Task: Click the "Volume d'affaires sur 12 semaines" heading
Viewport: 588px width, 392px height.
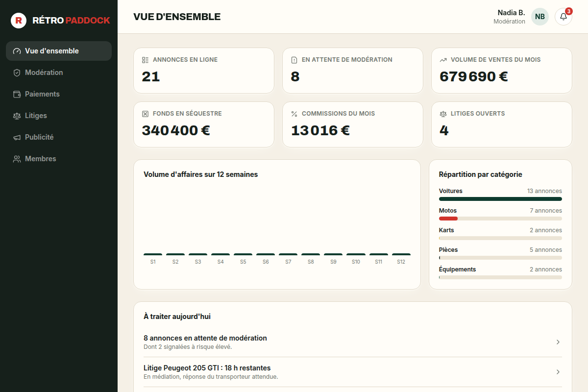Action: (201, 174)
